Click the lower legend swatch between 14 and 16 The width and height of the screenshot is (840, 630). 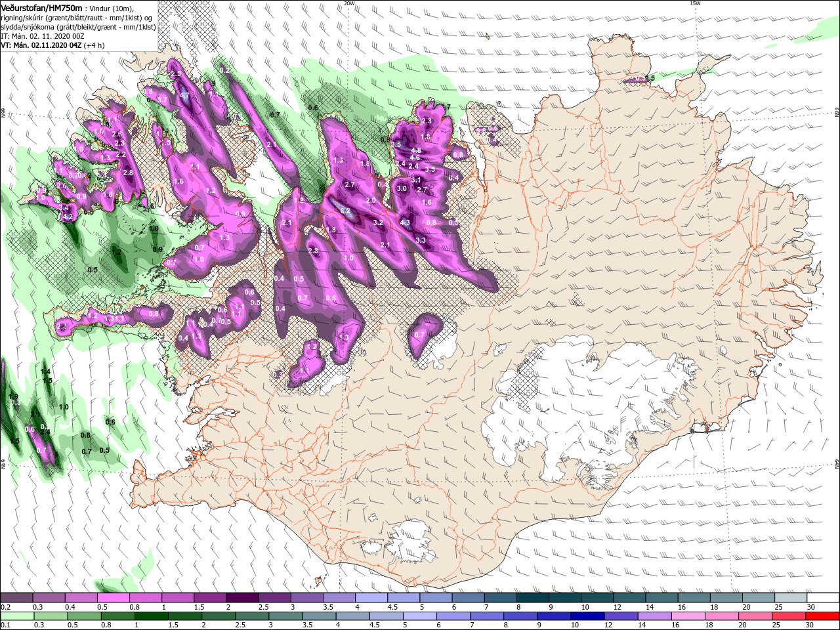click(x=654, y=616)
